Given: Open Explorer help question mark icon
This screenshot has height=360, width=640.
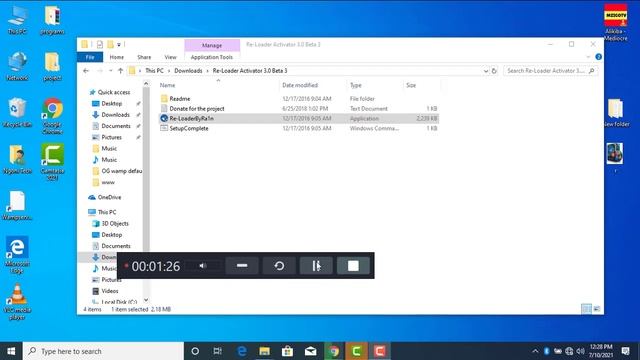Looking at the screenshot, I should click(x=598, y=57).
